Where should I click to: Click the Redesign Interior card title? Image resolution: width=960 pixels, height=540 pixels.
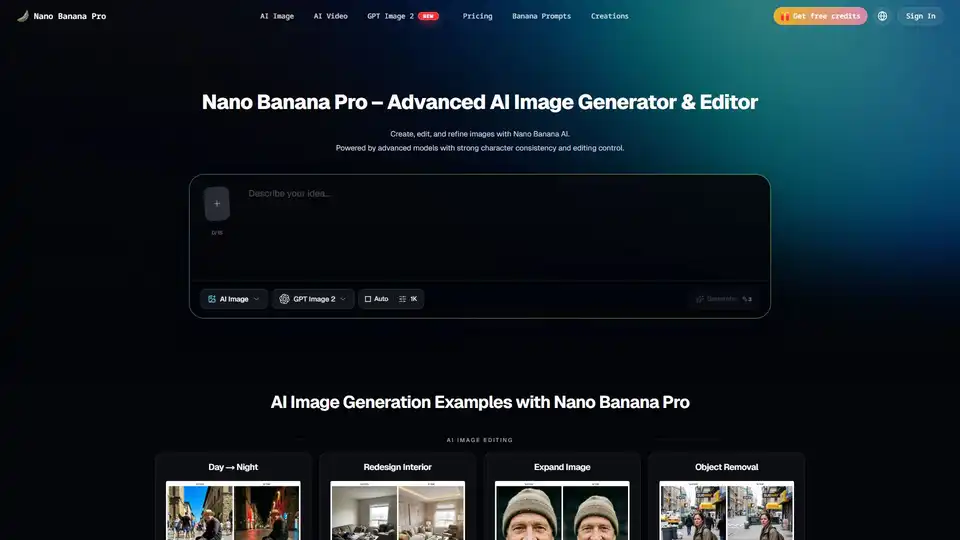coord(397,467)
